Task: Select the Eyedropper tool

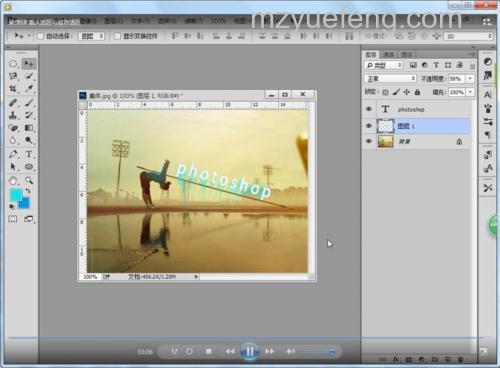Action: [29, 89]
